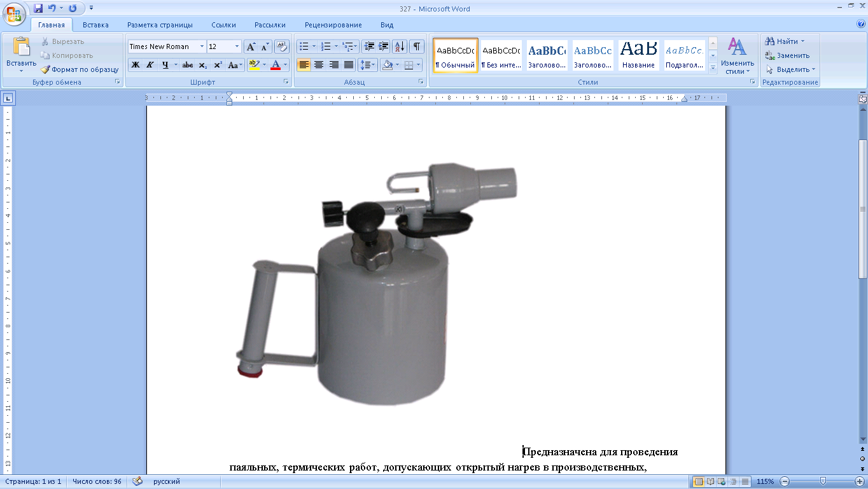
Task: Click the ruler tab selector
Action: 8,98
